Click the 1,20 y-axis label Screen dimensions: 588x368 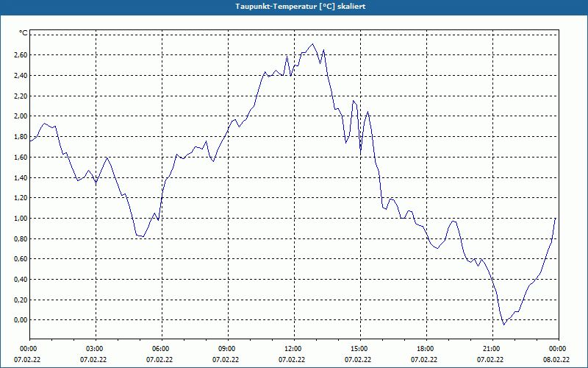pos(21,197)
